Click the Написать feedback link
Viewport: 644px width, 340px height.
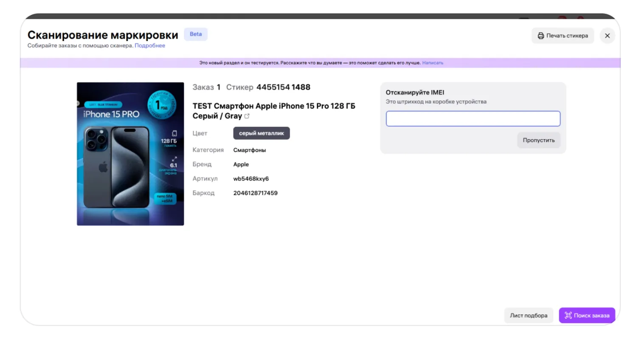click(433, 63)
